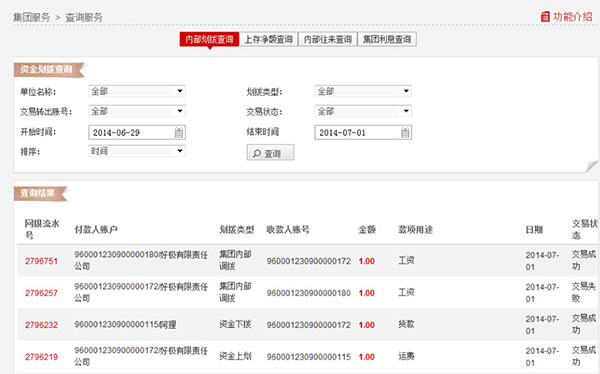This screenshot has height=374, width=600.
Task: Select the 货款 purpose cell
Action: [406, 324]
